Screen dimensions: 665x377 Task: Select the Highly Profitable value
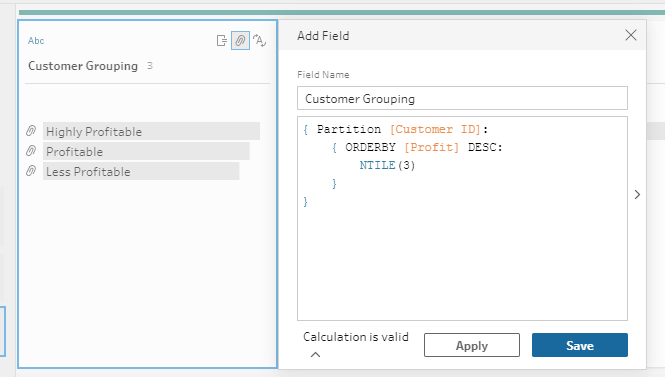tap(151, 131)
